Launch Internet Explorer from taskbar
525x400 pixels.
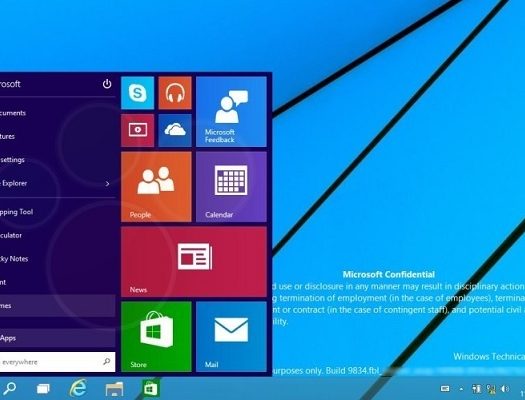click(x=78, y=388)
